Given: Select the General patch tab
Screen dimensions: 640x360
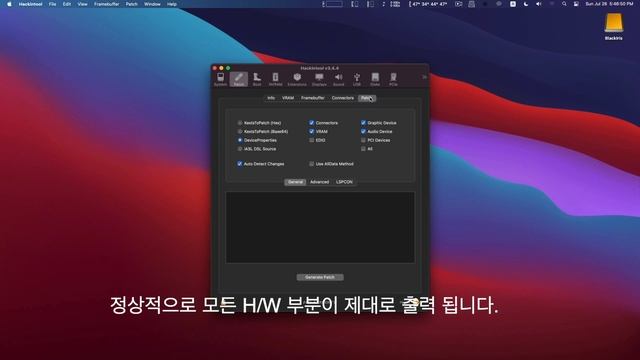Looking at the screenshot, I should pos(295,182).
